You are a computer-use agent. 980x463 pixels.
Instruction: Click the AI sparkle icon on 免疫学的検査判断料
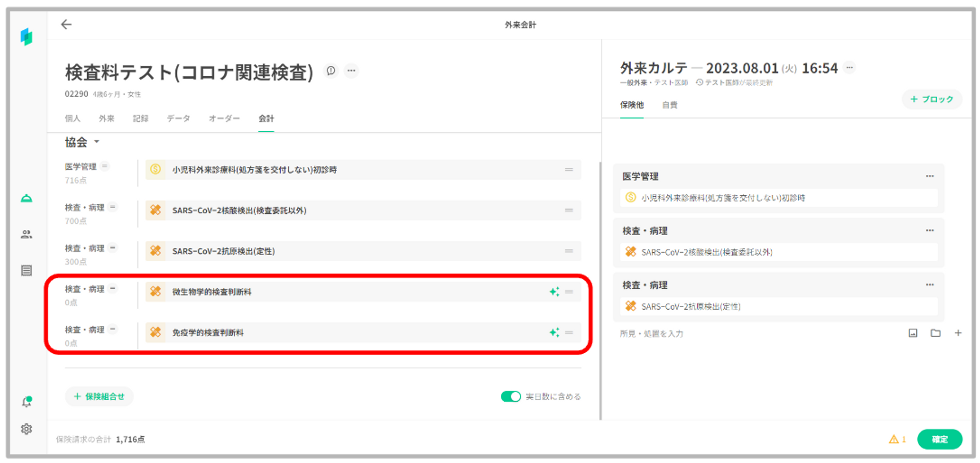[554, 333]
